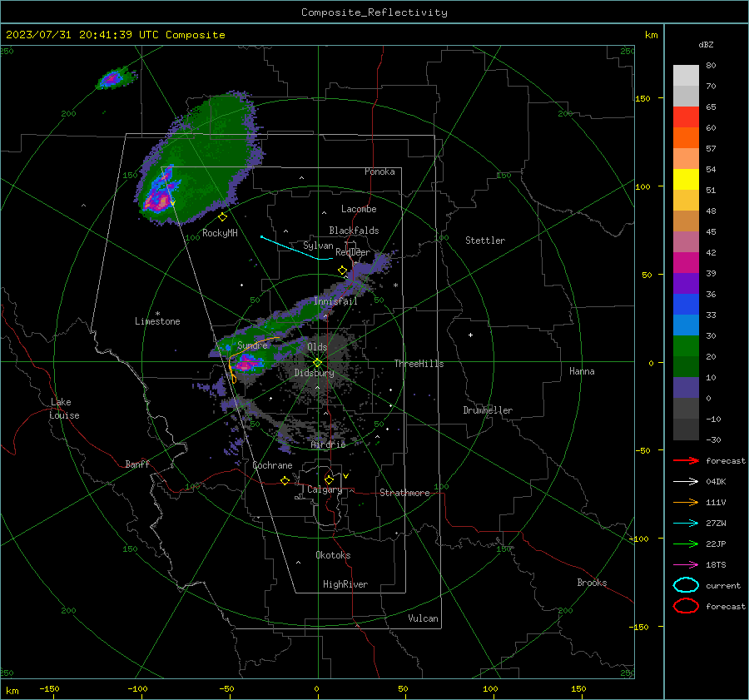Click the Lake Louise label

[64, 409]
